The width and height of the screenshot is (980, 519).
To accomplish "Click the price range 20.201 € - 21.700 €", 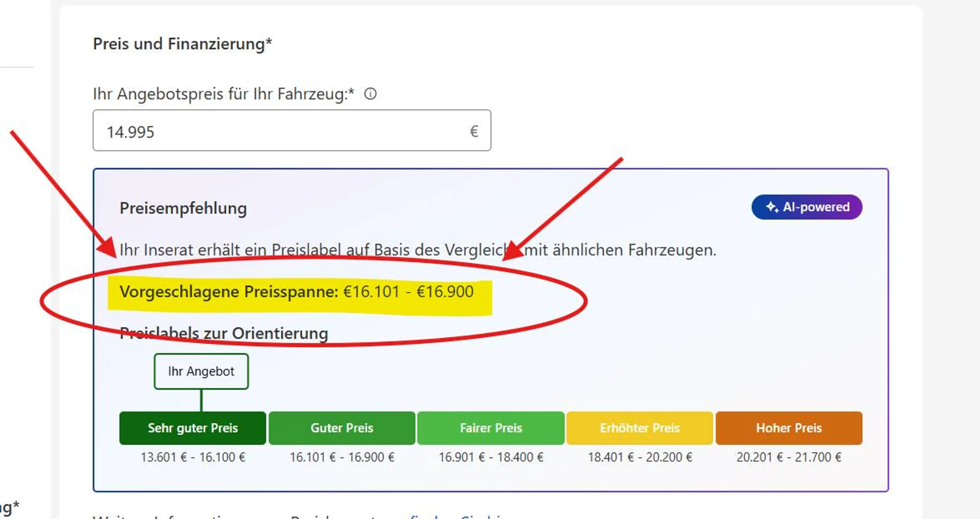I will pos(789,457).
